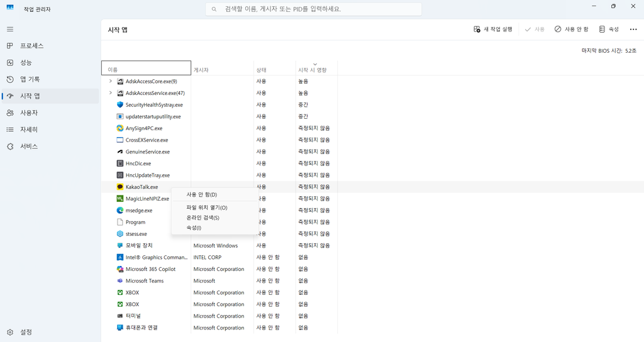Click the AnySign4PC.exe icon
This screenshot has width=644, height=342.
[120, 128]
